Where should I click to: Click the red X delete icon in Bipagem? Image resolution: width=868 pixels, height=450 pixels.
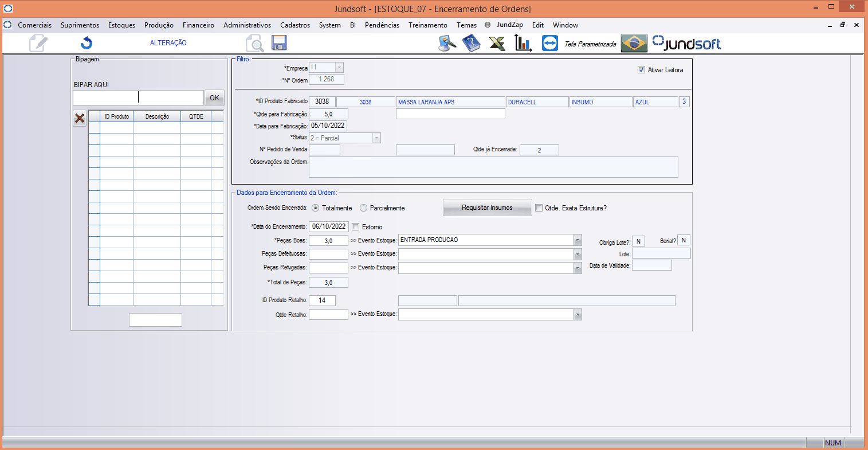(80, 118)
